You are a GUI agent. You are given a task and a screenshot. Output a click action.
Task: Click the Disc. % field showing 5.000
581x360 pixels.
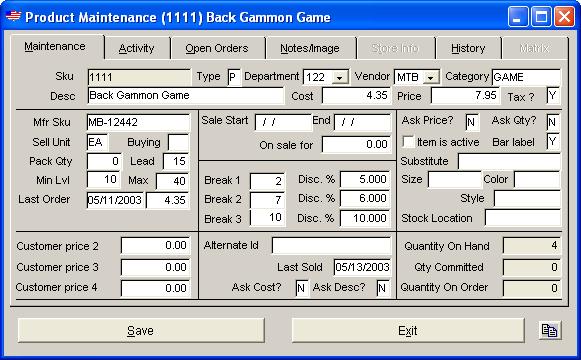click(x=365, y=180)
